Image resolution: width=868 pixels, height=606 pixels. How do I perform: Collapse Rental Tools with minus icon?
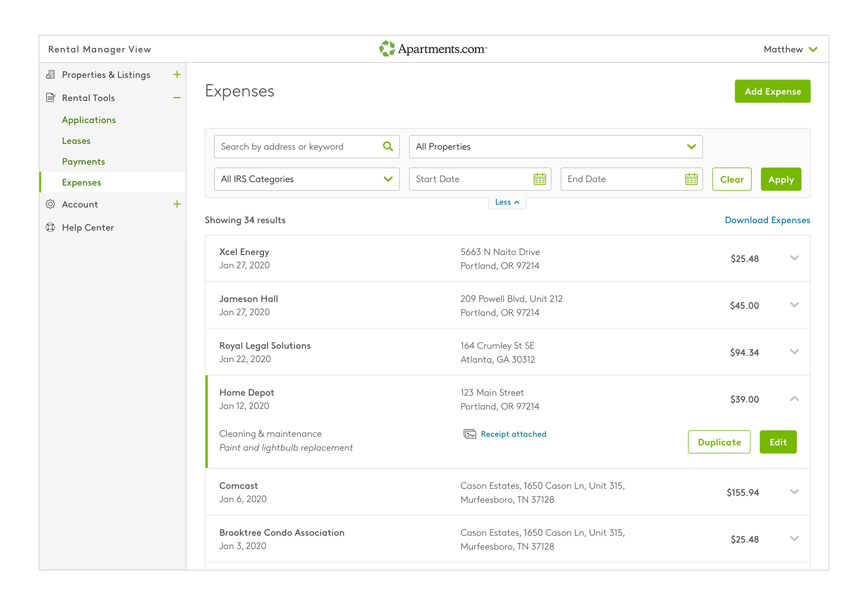pyautogui.click(x=177, y=98)
